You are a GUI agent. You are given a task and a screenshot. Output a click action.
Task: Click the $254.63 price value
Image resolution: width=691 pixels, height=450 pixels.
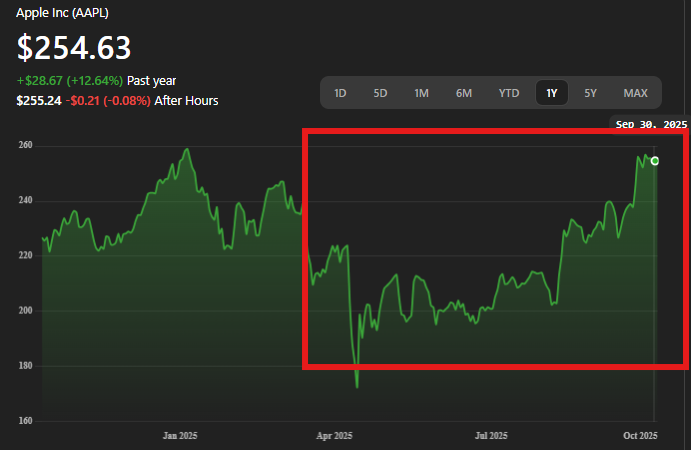tap(74, 48)
